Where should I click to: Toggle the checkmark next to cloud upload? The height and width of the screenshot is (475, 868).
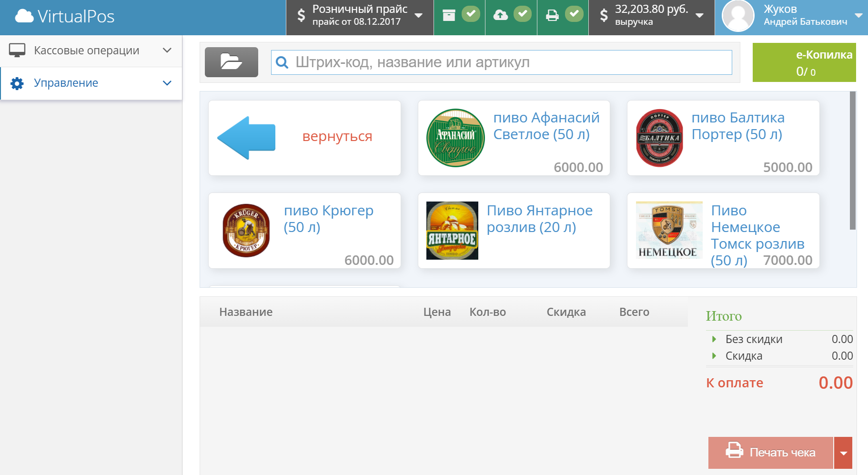[x=523, y=14]
